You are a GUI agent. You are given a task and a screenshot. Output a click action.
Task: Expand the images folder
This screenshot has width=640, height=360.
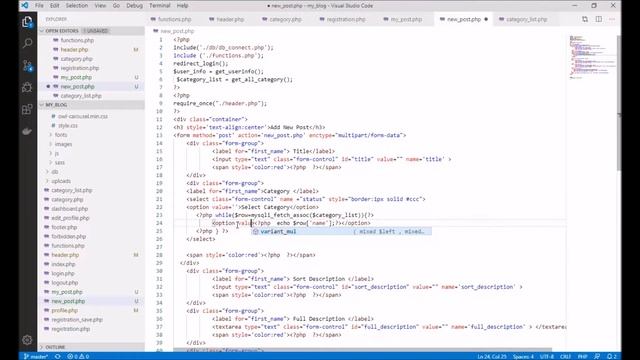point(63,144)
